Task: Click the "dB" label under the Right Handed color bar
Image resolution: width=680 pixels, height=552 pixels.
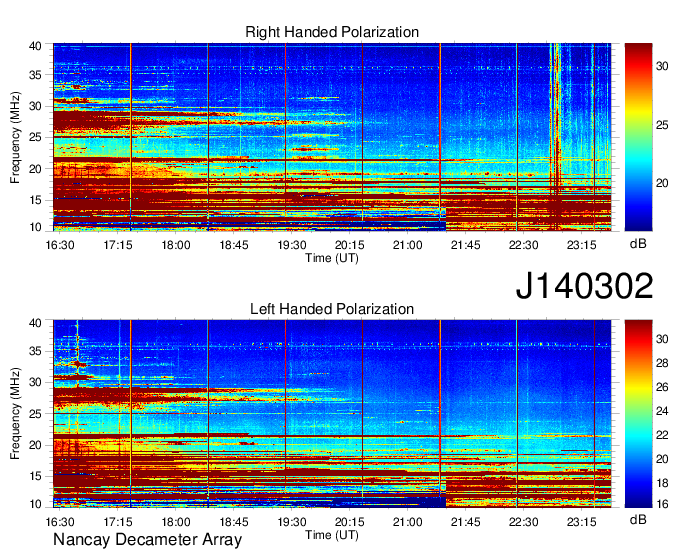Action: [x=638, y=244]
